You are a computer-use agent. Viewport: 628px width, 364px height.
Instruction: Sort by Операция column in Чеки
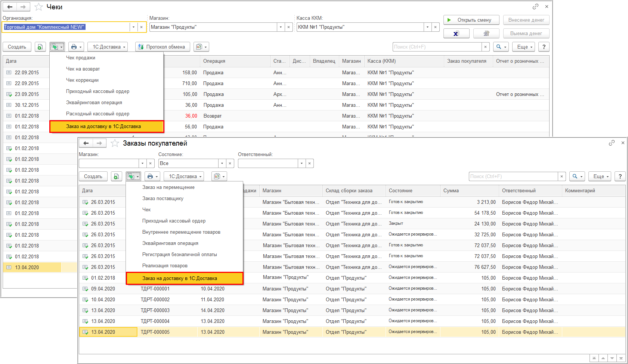pyautogui.click(x=235, y=61)
